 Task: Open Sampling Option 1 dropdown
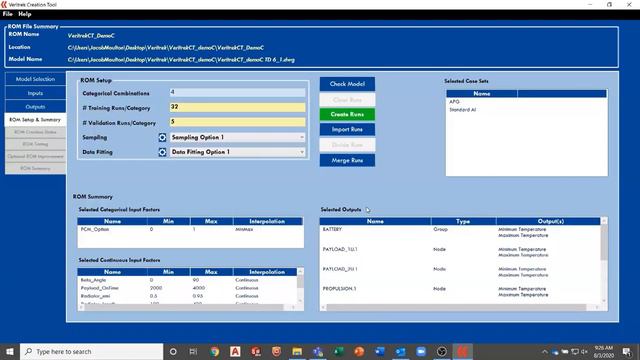[237, 138]
